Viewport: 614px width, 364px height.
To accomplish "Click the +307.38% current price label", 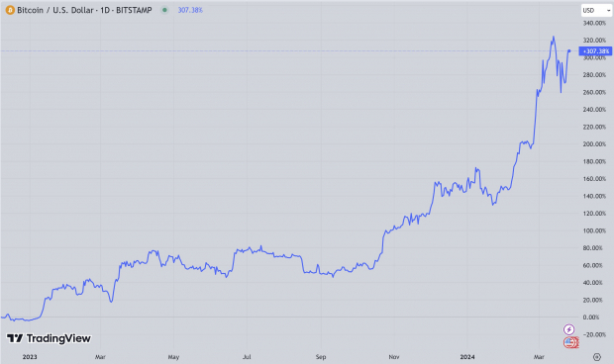I will (595, 51).
